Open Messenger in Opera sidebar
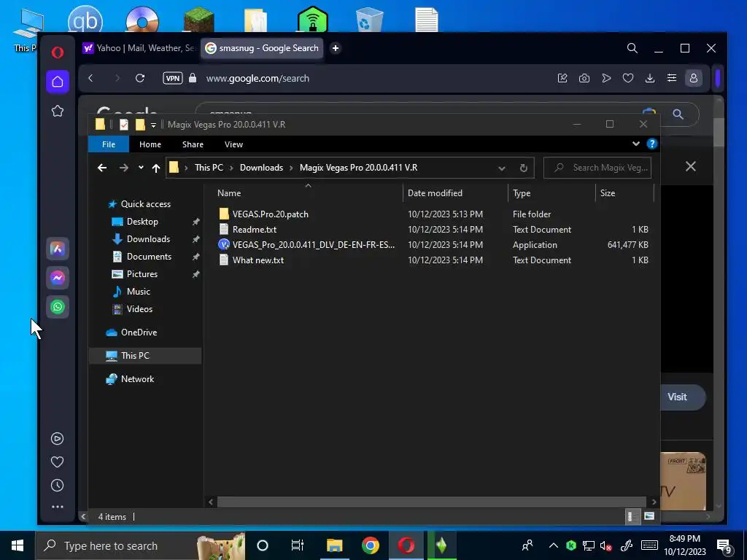The height and width of the screenshot is (560, 747). [x=58, y=278]
